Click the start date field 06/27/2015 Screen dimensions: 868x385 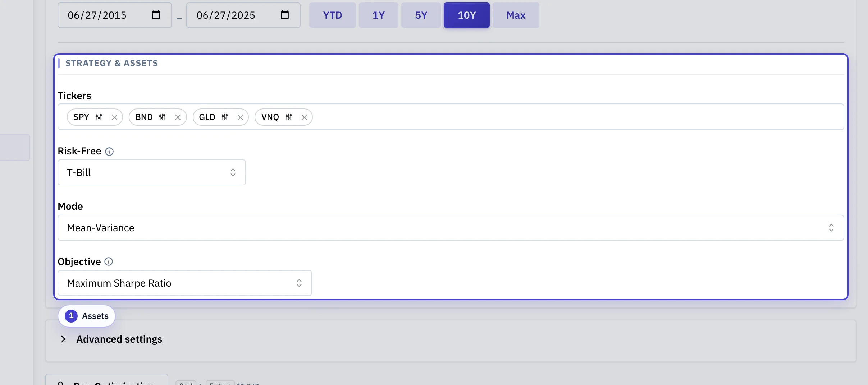click(x=115, y=15)
